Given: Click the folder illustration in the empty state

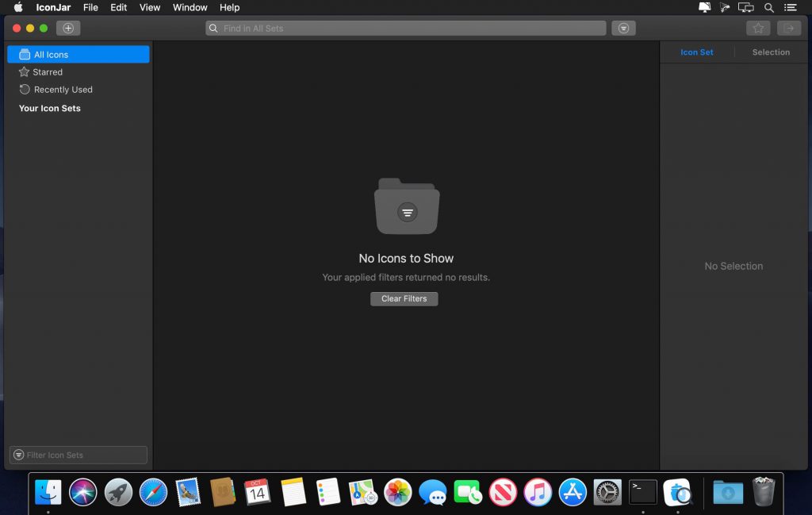Looking at the screenshot, I should pyautogui.click(x=406, y=205).
